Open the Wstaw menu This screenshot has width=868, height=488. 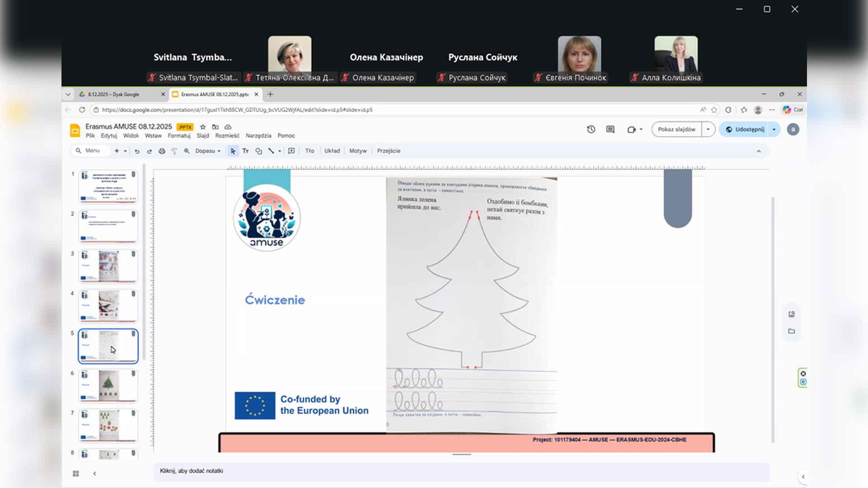(x=153, y=136)
